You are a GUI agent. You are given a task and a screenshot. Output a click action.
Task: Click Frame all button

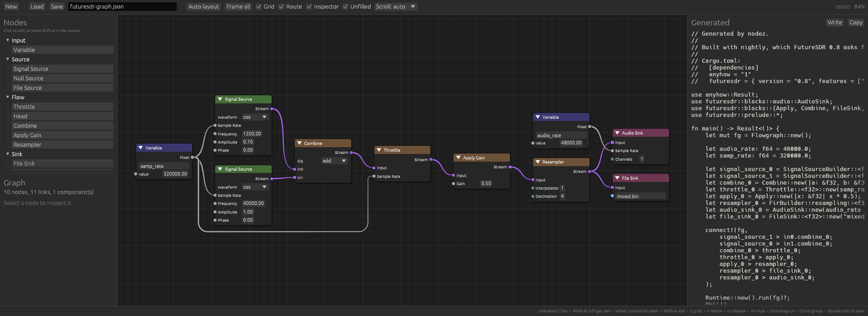click(x=238, y=6)
